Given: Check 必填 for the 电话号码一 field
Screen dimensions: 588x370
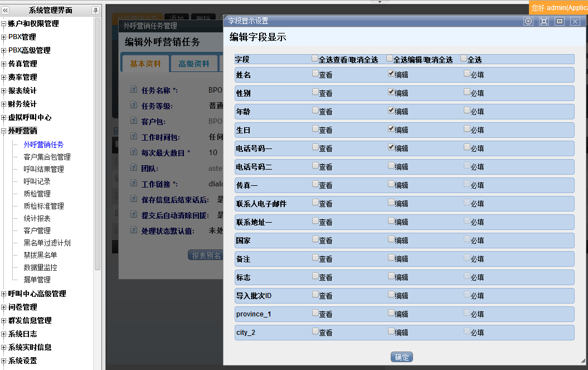Looking at the screenshot, I should (467, 147).
